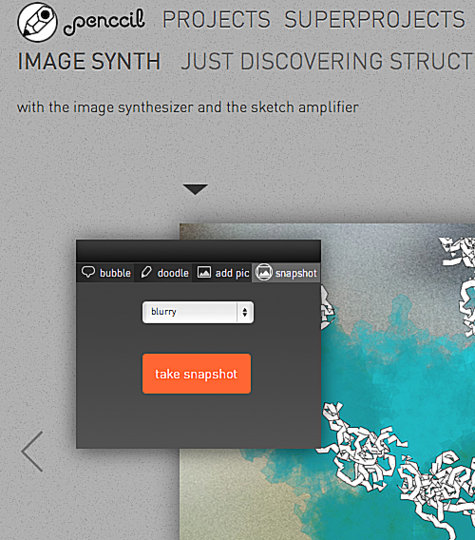Go to the previous slide arrow

coord(32,451)
